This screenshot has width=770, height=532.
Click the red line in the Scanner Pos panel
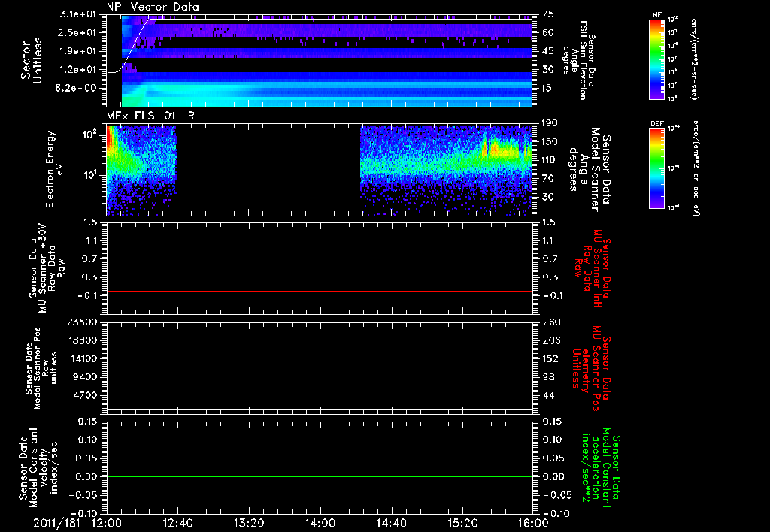[x=320, y=382]
